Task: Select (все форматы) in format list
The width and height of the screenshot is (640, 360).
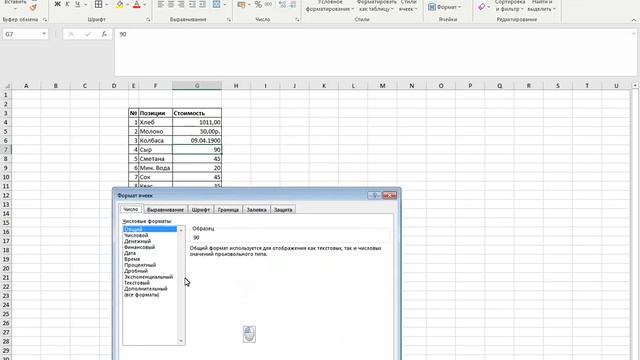Action: 141,294
